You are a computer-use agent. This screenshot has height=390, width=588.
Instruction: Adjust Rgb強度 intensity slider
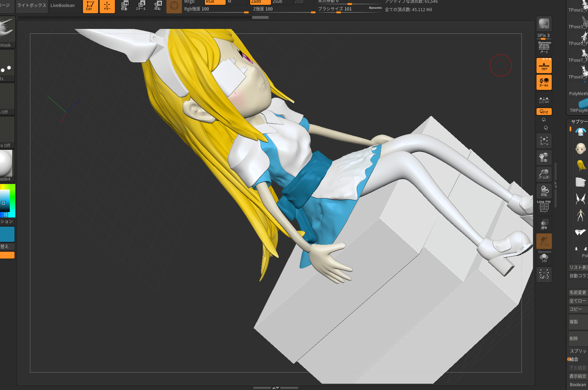coord(216,9)
